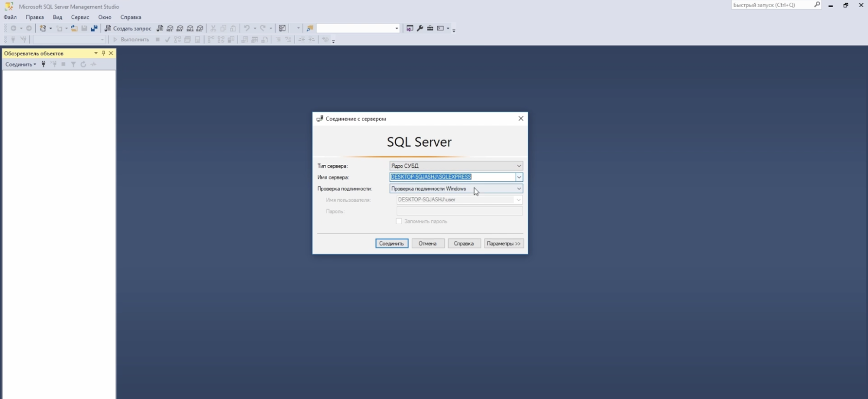868x399 pixels.
Task: Open the Справка menu in menu bar
Action: (131, 17)
